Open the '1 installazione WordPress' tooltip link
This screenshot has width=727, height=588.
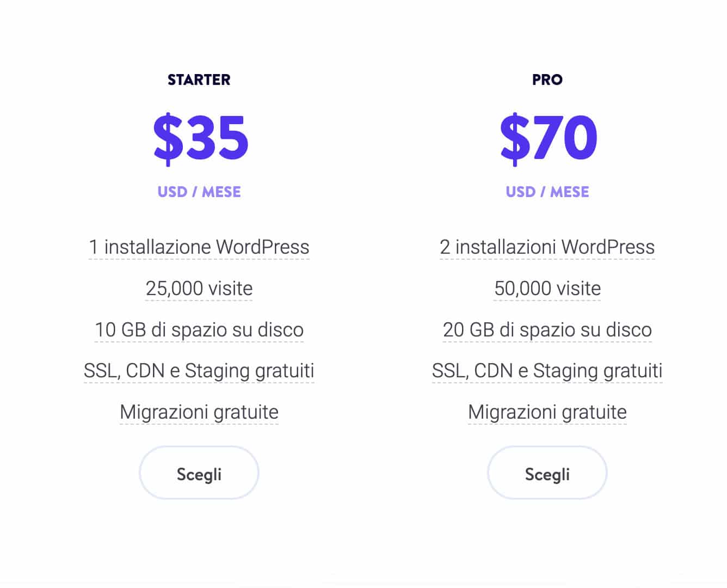[198, 247]
